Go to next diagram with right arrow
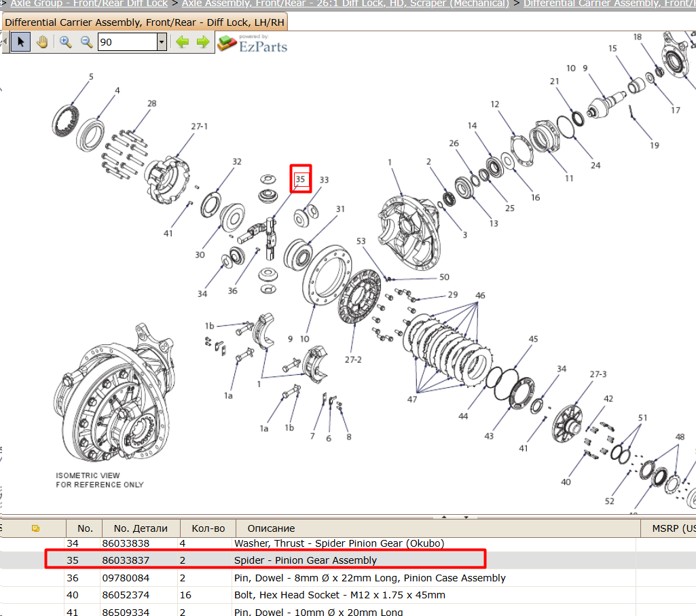Screen dimensions: 696x616 203,42
